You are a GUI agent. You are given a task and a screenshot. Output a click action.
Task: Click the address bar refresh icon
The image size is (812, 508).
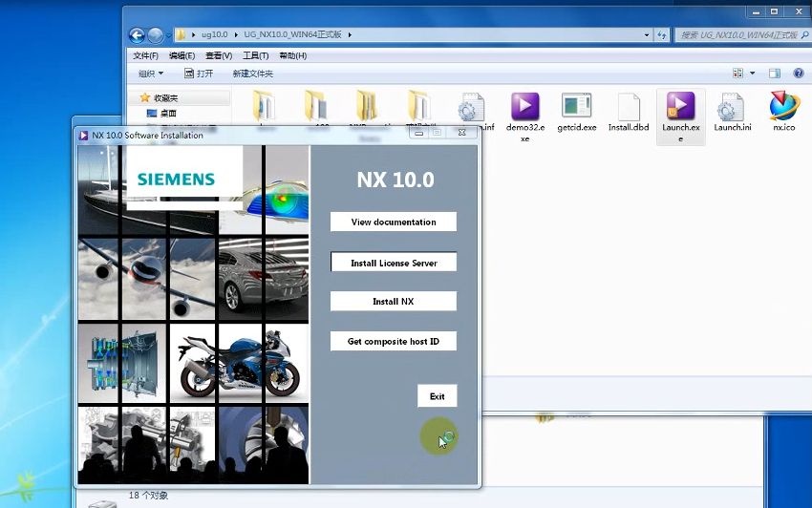point(662,34)
